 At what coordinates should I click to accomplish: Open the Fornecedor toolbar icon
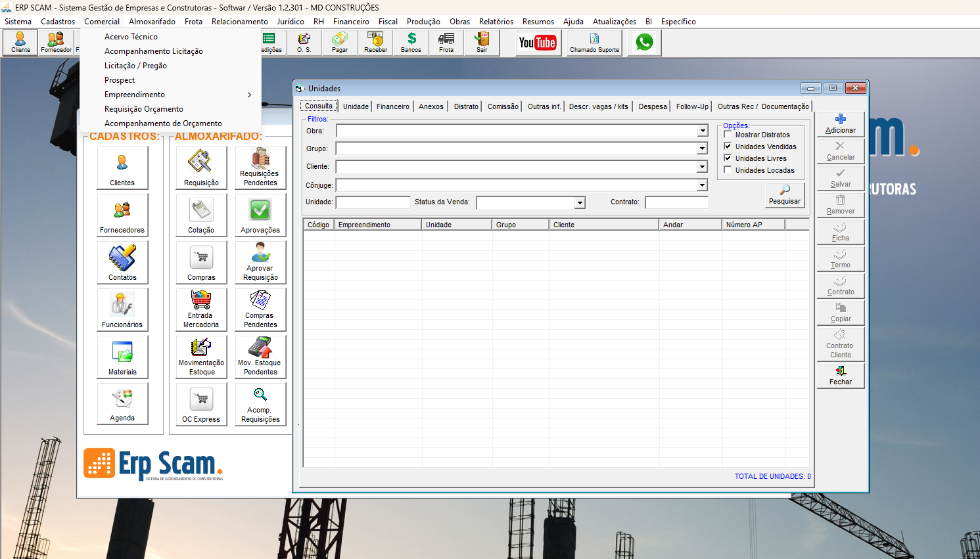coord(56,43)
